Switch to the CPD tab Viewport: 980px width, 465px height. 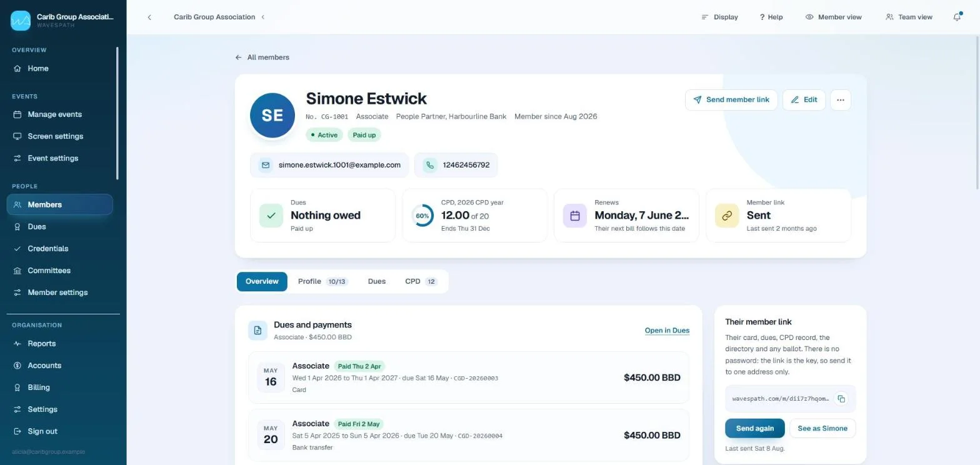(421, 281)
